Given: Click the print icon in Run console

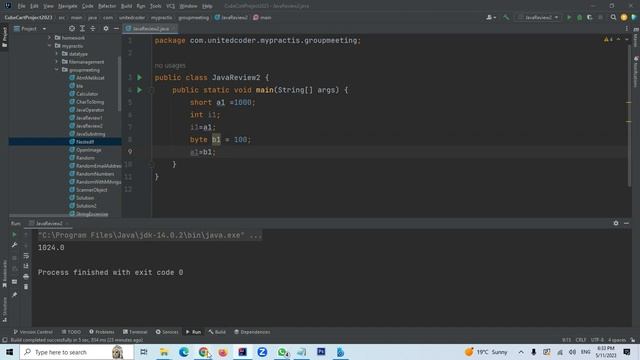Looking at the screenshot, I should pos(26,277).
